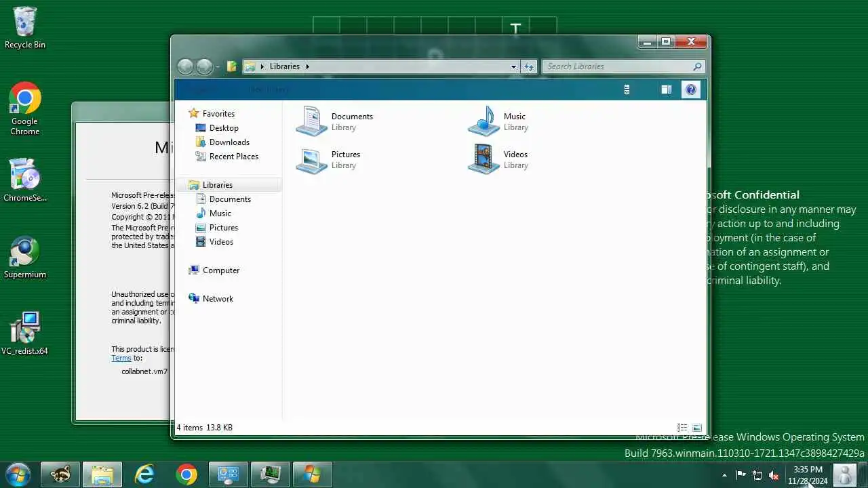This screenshot has height=488, width=868.
Task: Select Libraries in the navigation pane
Action: tap(229, 185)
